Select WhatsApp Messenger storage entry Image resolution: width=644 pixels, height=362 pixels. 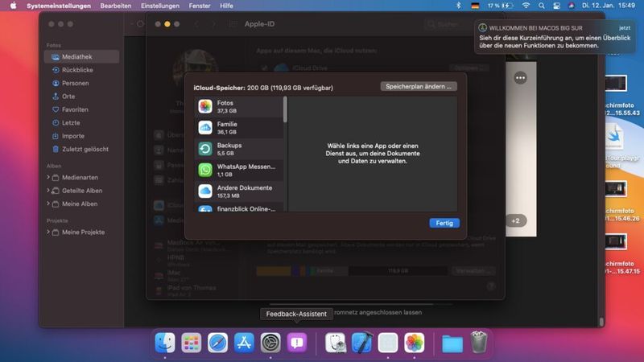click(239, 170)
